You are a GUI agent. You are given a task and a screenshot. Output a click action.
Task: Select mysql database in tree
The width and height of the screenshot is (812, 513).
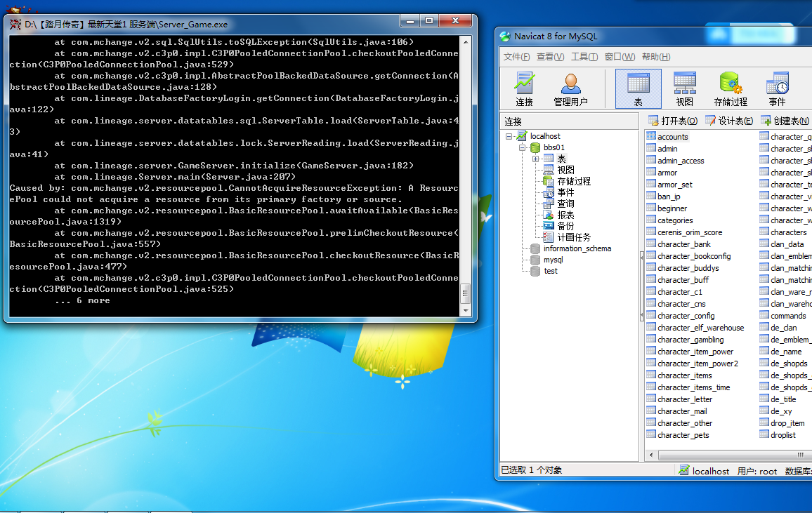coord(553,260)
